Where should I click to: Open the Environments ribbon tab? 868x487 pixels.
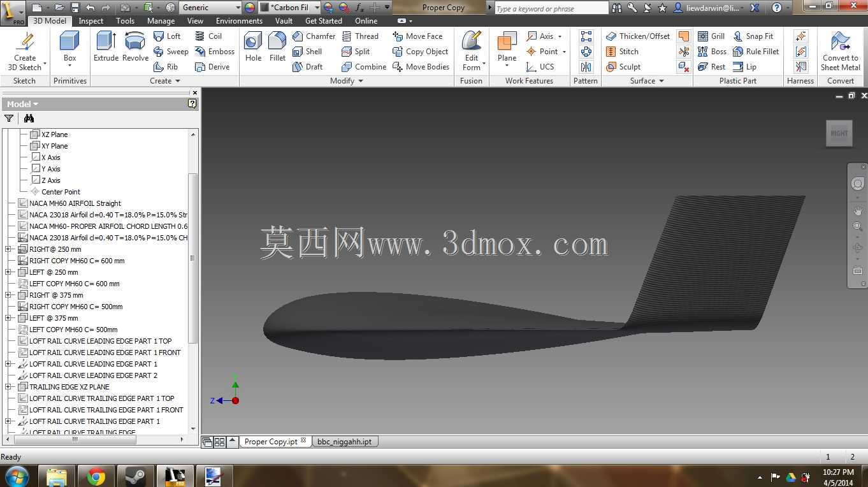[x=239, y=21]
